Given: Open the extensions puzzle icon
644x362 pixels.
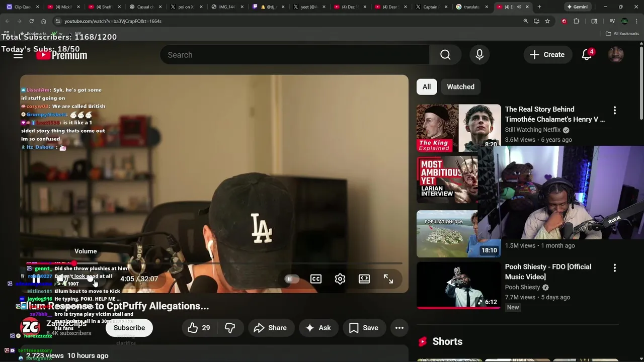Looking at the screenshot, I should click(577, 21).
